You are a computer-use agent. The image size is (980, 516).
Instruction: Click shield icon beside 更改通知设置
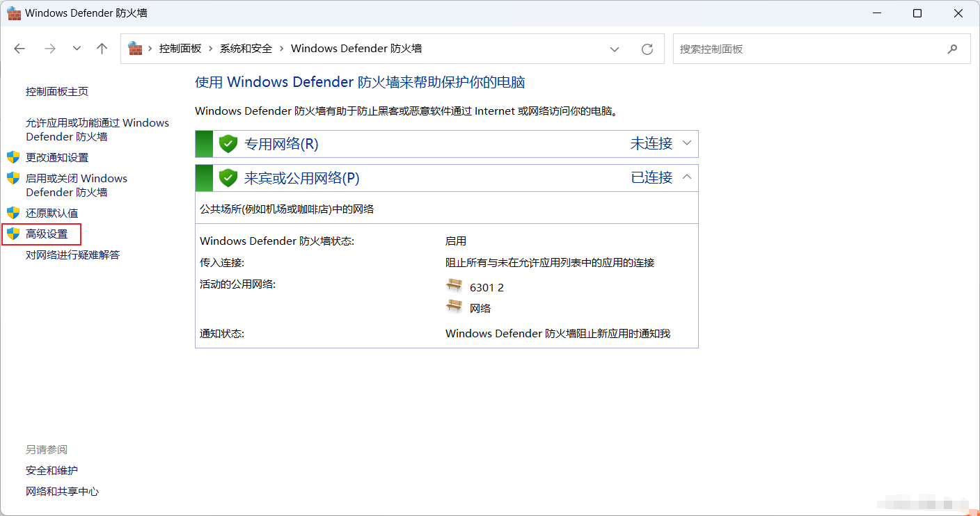tap(13, 157)
